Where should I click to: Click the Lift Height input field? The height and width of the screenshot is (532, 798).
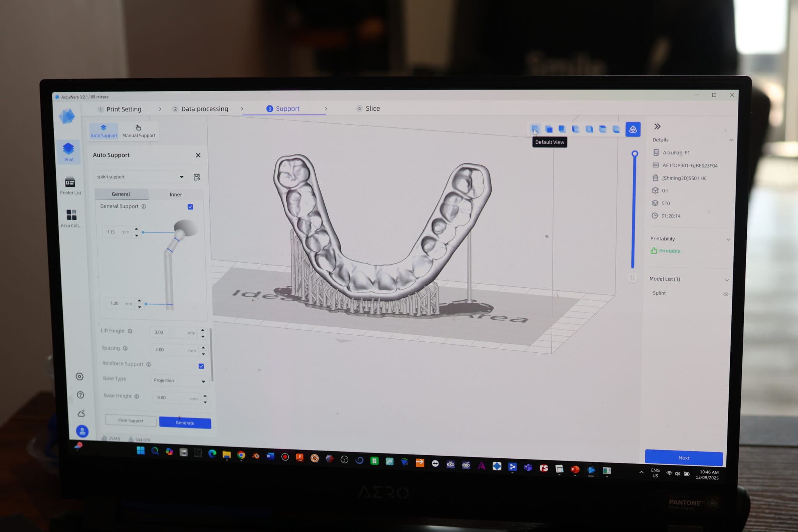coord(175,332)
